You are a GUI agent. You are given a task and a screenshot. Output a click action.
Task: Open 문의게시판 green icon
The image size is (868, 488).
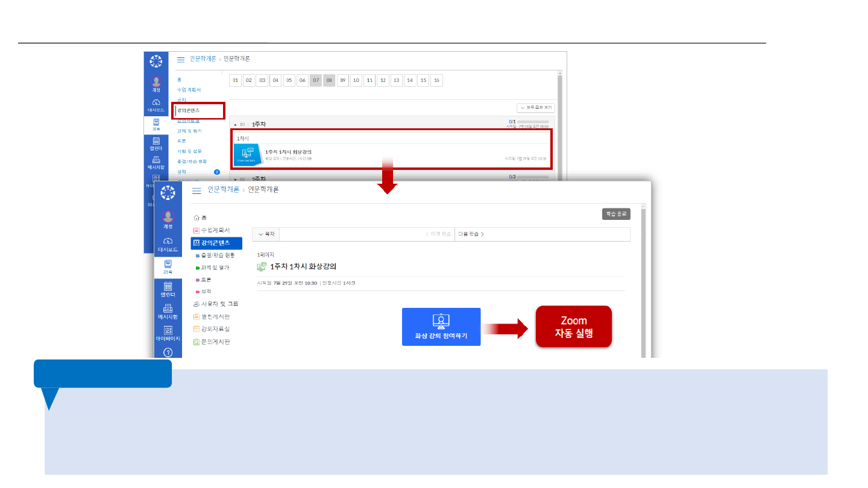[x=196, y=342]
